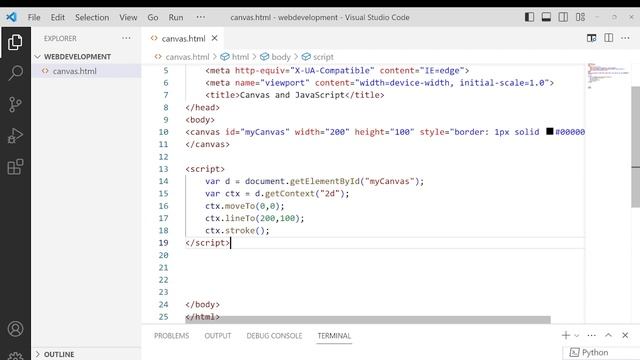Switch to the DEBUG CONSOLE panel tab
This screenshot has width=640, height=360.
pyautogui.click(x=274, y=336)
